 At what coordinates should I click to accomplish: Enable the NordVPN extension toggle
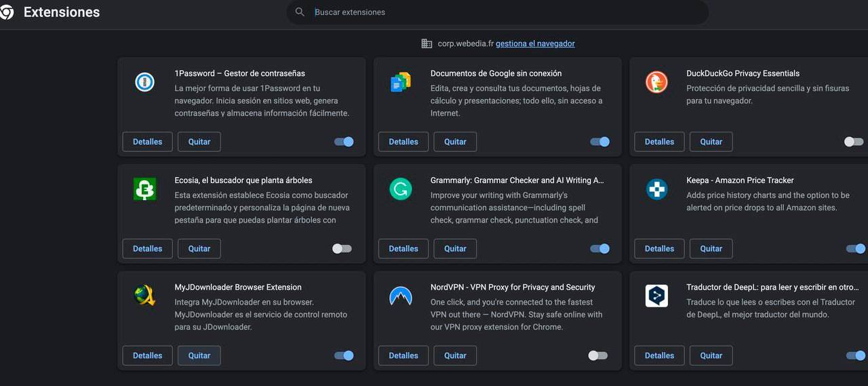click(598, 355)
